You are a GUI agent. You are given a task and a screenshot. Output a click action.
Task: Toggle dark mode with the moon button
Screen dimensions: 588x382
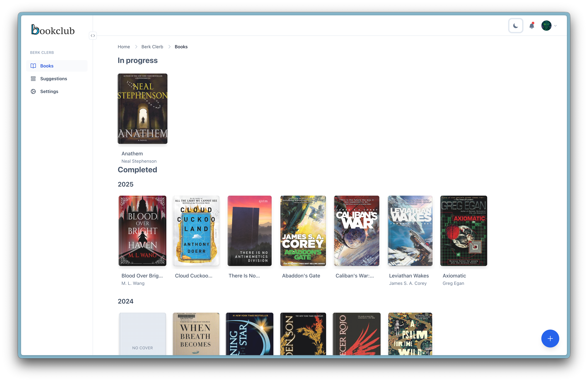point(515,26)
